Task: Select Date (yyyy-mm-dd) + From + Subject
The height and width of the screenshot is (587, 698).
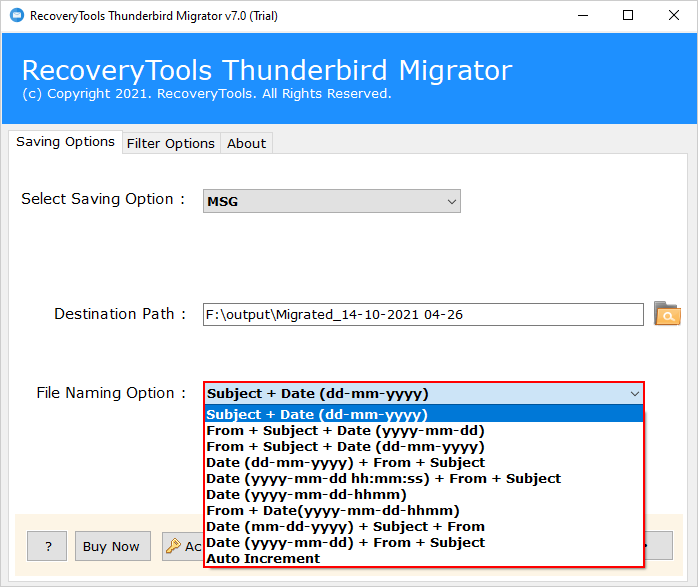Action: (x=423, y=542)
